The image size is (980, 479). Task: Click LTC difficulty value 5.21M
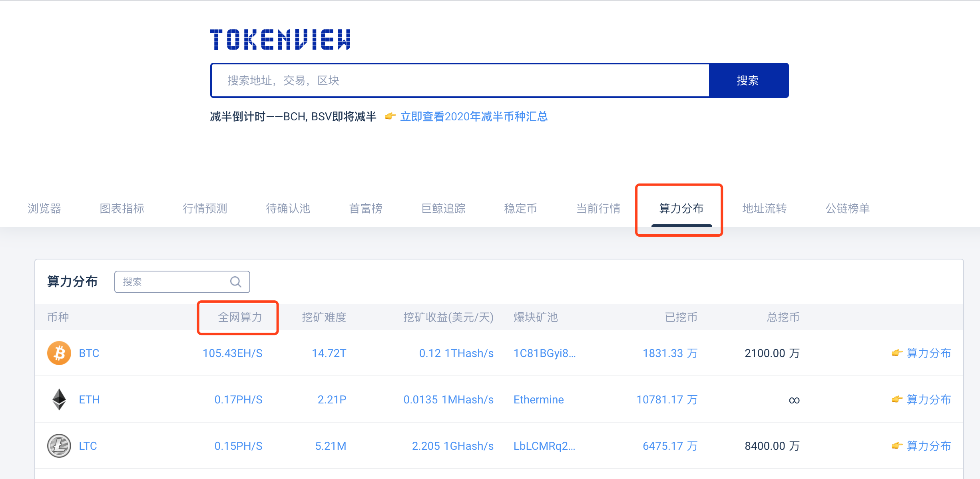tap(331, 446)
